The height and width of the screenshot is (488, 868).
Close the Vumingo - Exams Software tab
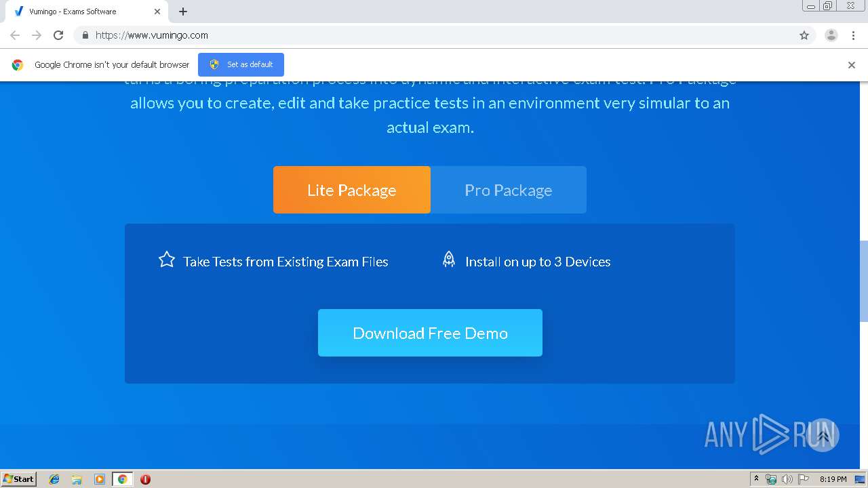point(157,12)
